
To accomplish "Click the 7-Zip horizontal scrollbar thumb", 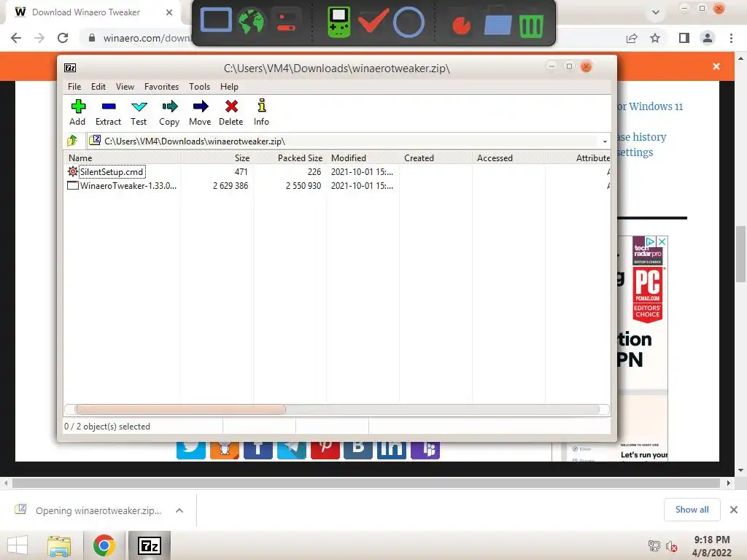I will [x=180, y=410].
